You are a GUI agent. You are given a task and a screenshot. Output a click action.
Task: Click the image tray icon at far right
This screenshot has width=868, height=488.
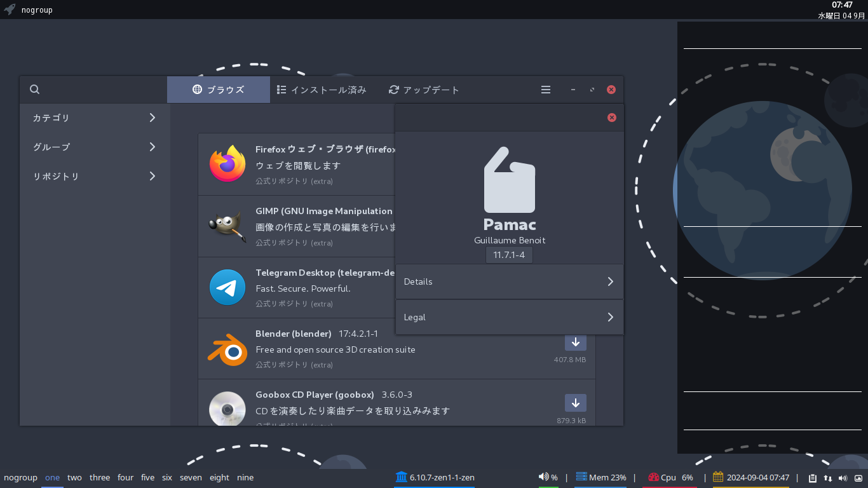858,478
